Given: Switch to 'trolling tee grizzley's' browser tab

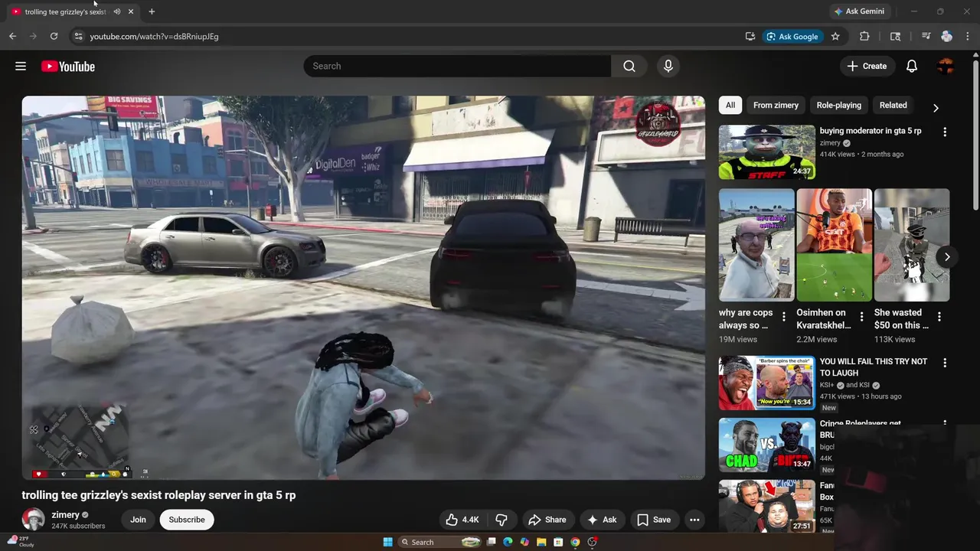Looking at the screenshot, I should tap(65, 11).
